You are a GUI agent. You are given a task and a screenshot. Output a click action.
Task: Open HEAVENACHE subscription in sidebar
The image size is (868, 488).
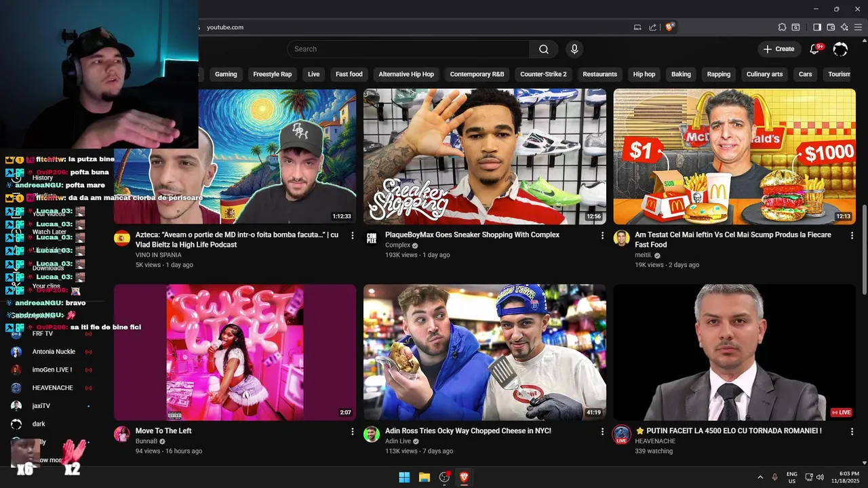(x=53, y=388)
